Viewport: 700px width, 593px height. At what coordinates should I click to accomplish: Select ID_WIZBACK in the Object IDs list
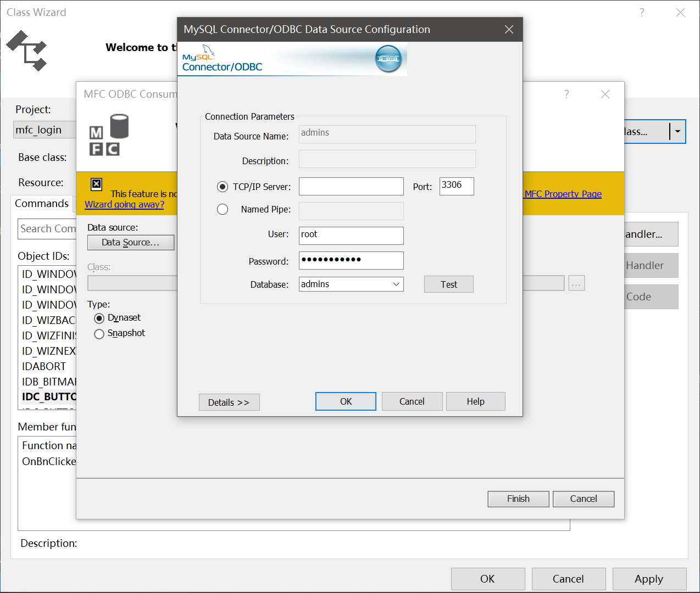coord(48,320)
